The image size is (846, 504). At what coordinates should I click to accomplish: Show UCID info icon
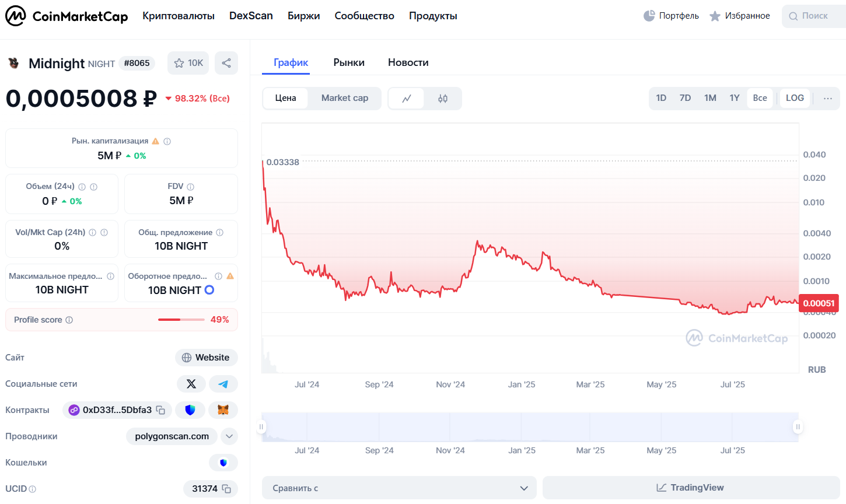click(32, 489)
